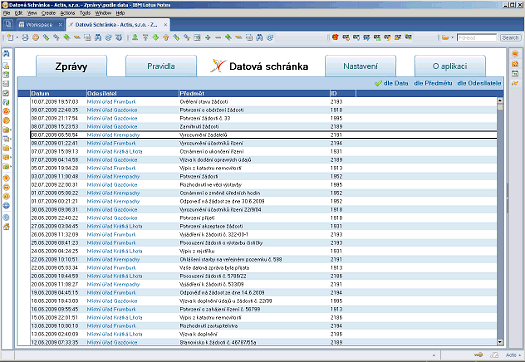Viewport: 525px width, 362px height.
Task: Sort messages using dle Předmětu link
Action: pyautogui.click(x=433, y=83)
